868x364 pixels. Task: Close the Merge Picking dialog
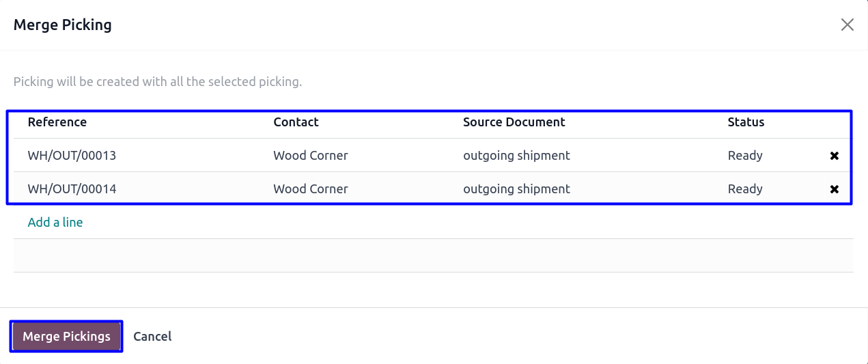pyautogui.click(x=848, y=25)
